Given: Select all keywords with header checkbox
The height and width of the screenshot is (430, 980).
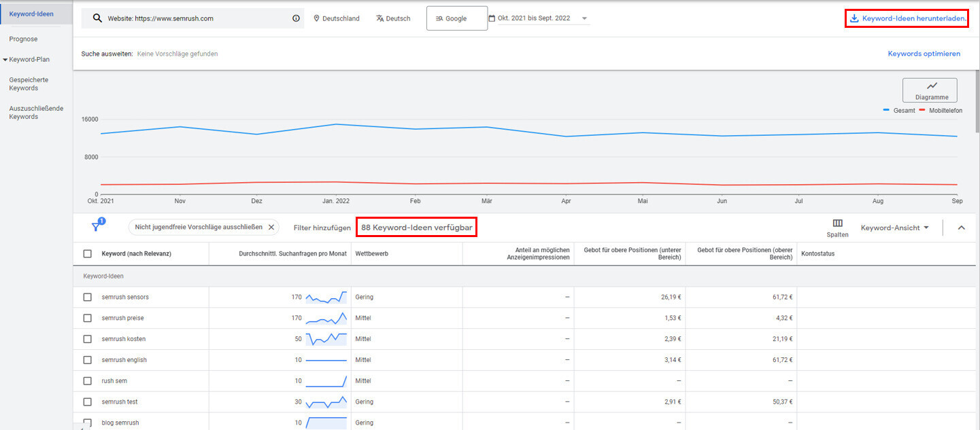Looking at the screenshot, I should [87, 253].
